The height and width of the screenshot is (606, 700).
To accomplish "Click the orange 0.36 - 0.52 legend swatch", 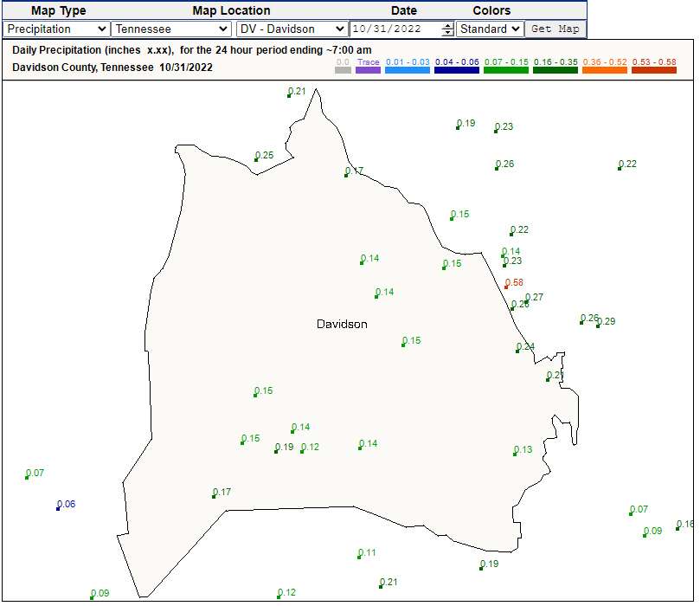I will [x=605, y=70].
